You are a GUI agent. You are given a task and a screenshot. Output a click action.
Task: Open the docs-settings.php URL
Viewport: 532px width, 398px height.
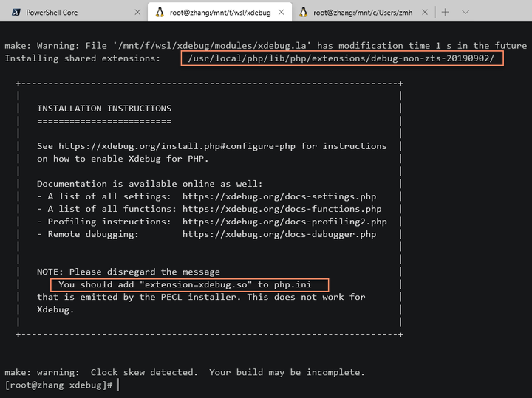(x=279, y=196)
